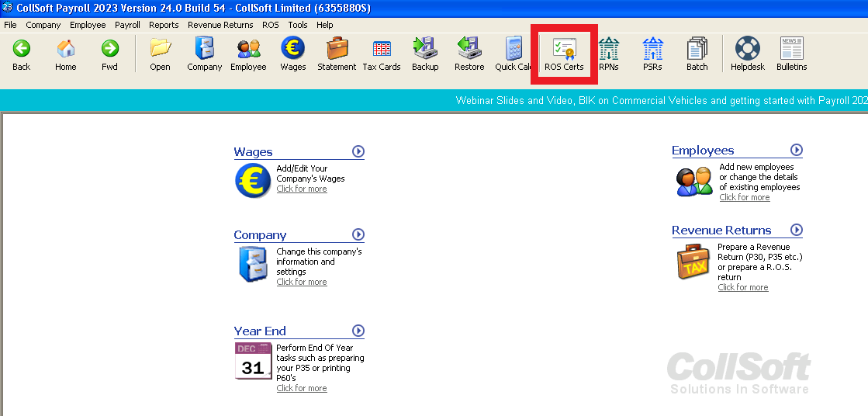This screenshot has height=416, width=868.
Task: Open Helpdesk lifebuoy icon
Action: 747,53
